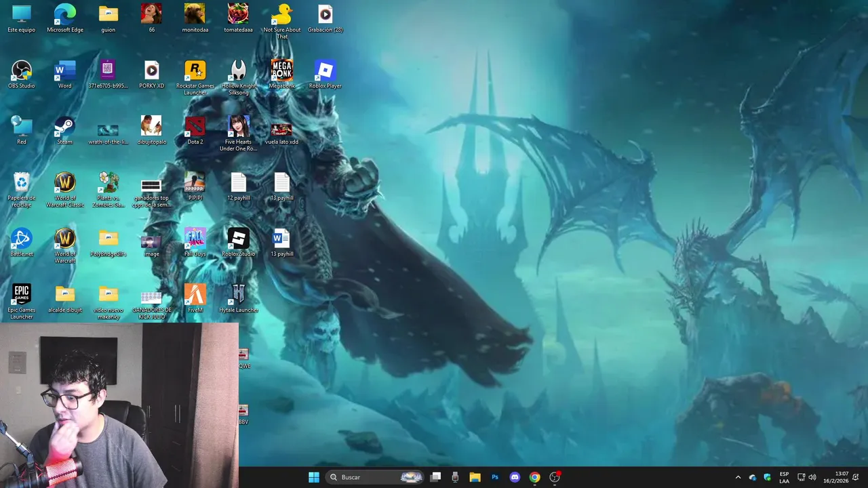868x488 pixels.
Task: Select the 371e6705-b995 file icon
Action: 108,75
